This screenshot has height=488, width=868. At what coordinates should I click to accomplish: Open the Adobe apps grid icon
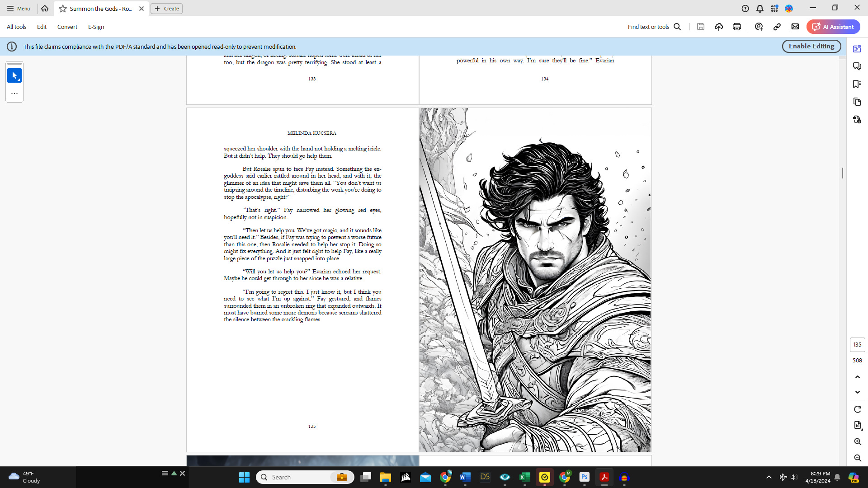coord(774,9)
